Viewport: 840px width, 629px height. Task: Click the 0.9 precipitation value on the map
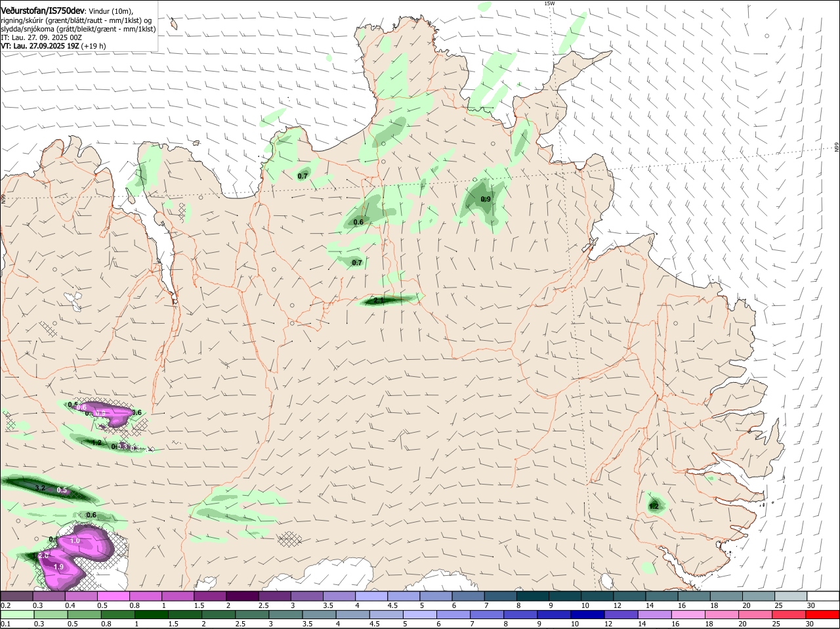pyautogui.click(x=486, y=199)
